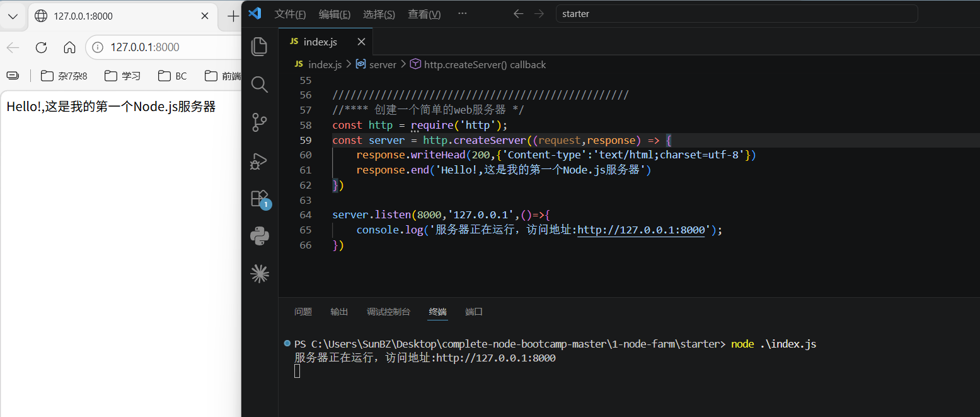Click the leftmost bookmarks bar icon
The width and height of the screenshot is (980, 417).
(13, 76)
